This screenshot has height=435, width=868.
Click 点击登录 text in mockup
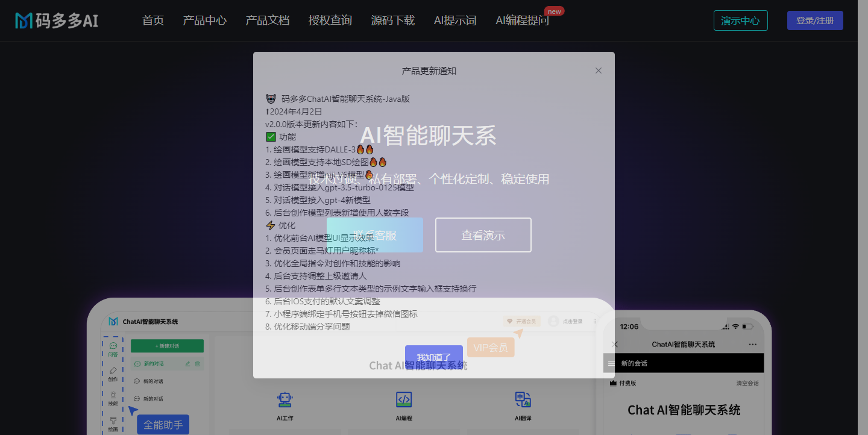tap(573, 322)
